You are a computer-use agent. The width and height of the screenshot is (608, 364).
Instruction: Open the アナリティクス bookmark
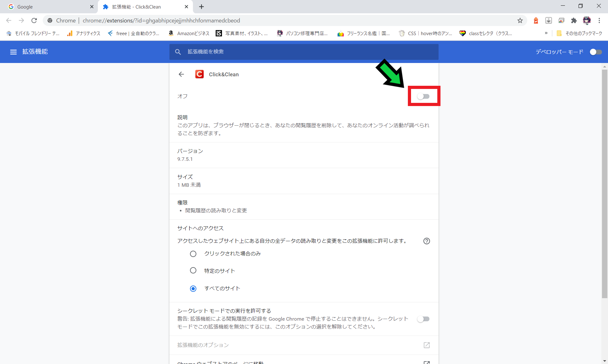point(84,33)
